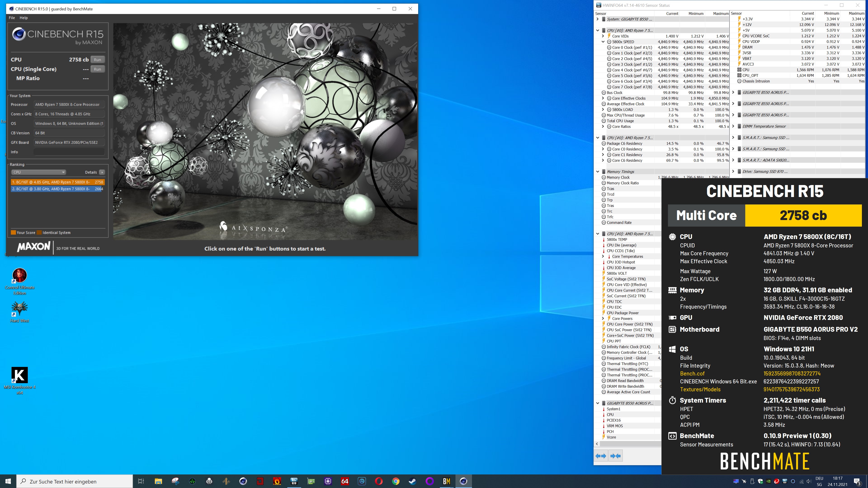Image resolution: width=868 pixels, height=488 pixels.
Task: Open Cinebench Help menu
Action: coord(24,18)
